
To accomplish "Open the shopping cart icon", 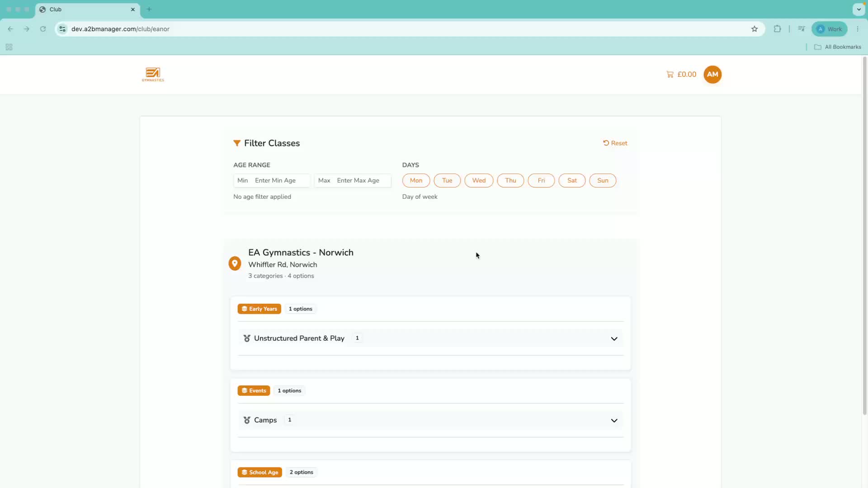I will tap(670, 75).
